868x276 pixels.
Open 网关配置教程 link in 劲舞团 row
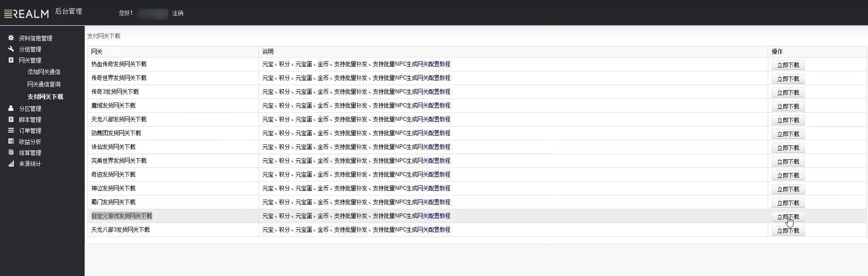click(x=434, y=133)
